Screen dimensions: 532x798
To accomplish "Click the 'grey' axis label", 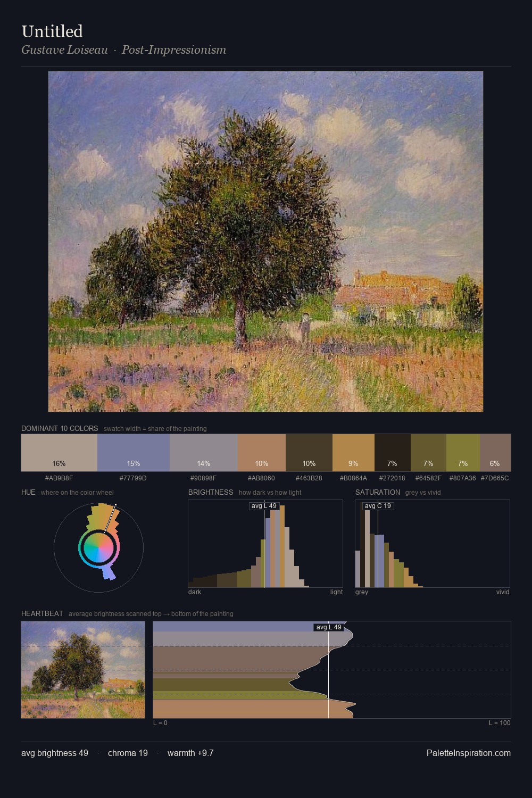I will tap(362, 592).
